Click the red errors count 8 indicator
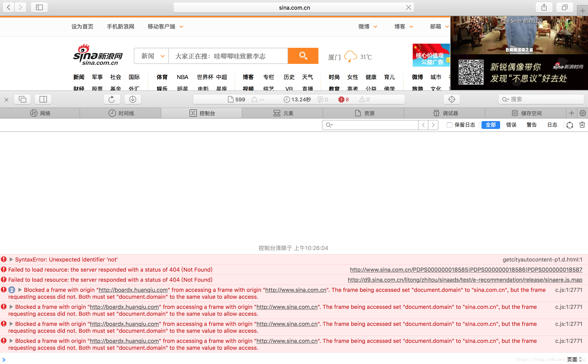Viewport: 588px width, 364px height. (343, 100)
